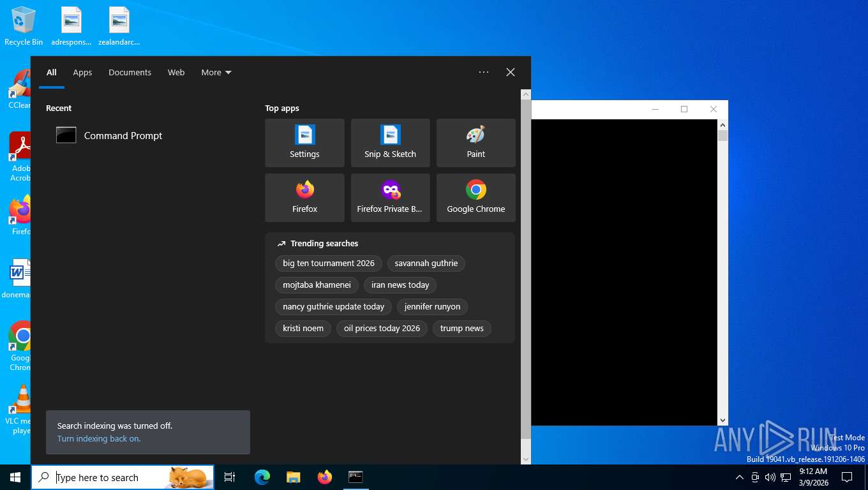The image size is (868, 490).
Task: Select the zealandarc desktop file
Action: (x=119, y=26)
